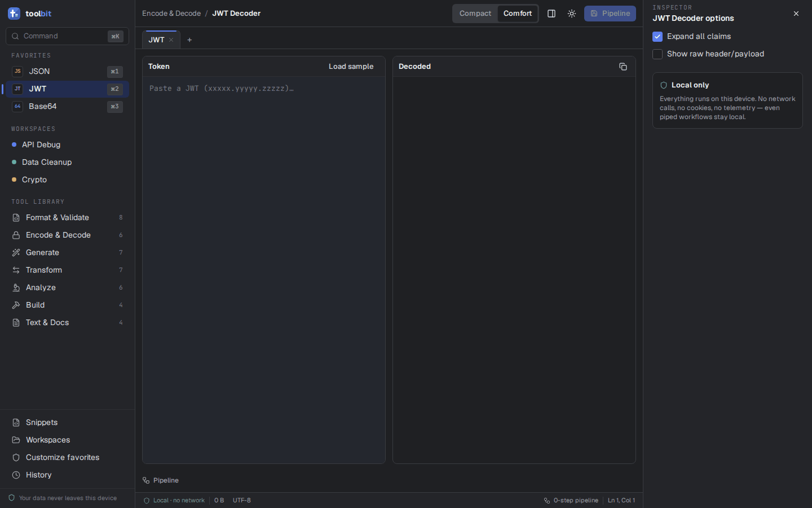Click UTF-8 encoding in status bar

pyautogui.click(x=242, y=501)
